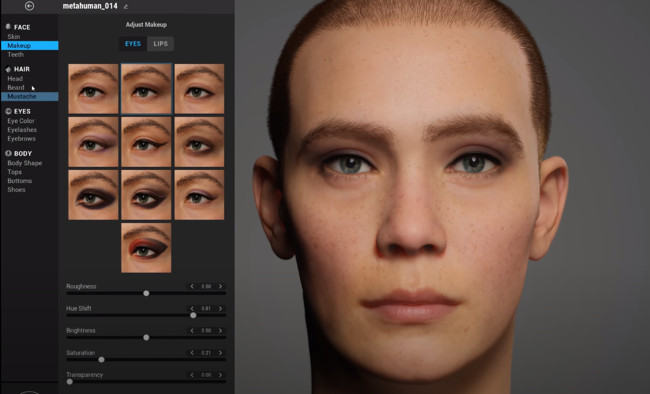The width and height of the screenshot is (650, 394).
Task: Click the Brightness value field
Action: [206, 331]
